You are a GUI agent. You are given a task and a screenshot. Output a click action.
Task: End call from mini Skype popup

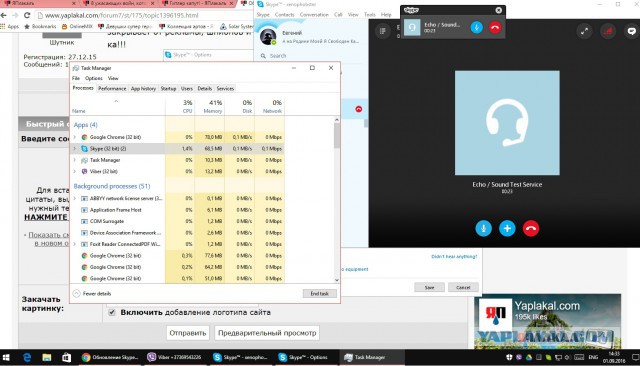pos(495,27)
